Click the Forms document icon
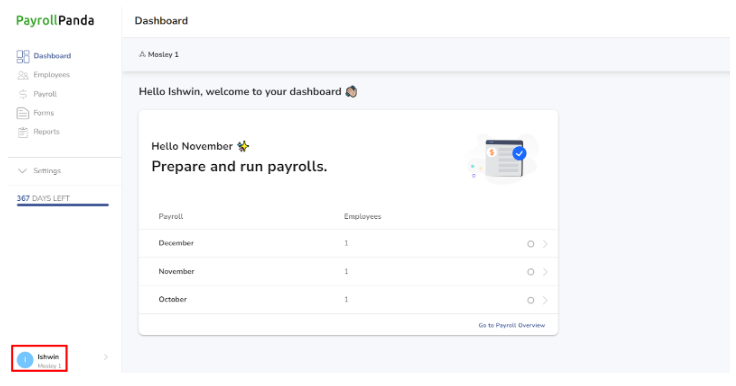Screen dimensions: 736x386 coord(23,113)
